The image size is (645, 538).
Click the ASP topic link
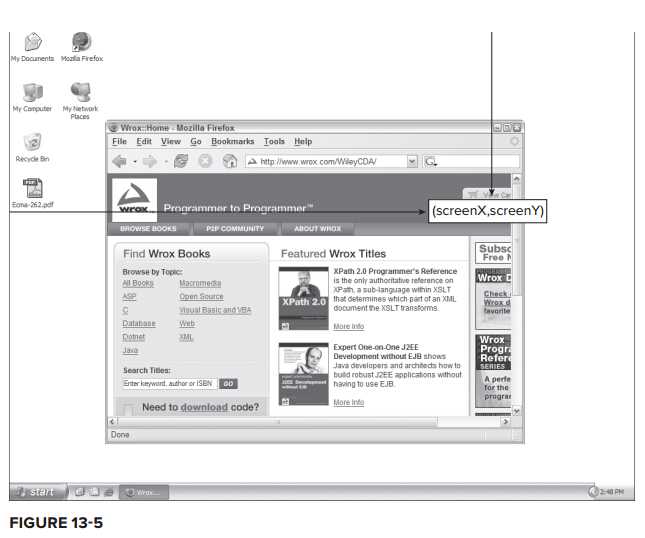tap(129, 297)
